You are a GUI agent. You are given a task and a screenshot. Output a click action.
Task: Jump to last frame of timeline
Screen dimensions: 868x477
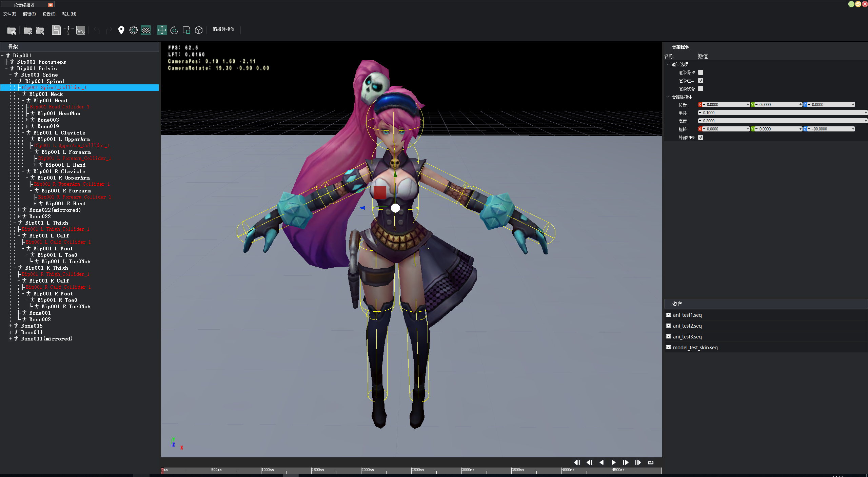point(638,462)
